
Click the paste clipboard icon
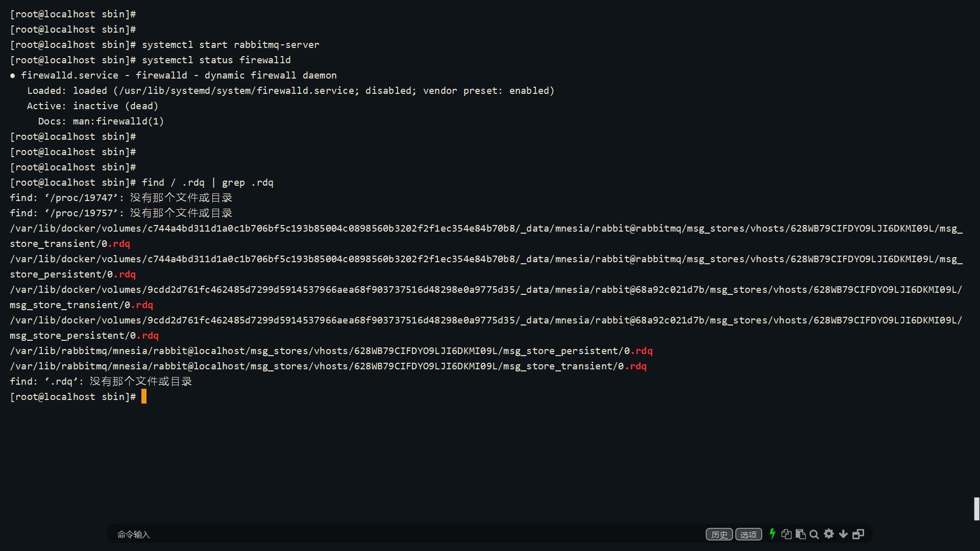[800, 534]
